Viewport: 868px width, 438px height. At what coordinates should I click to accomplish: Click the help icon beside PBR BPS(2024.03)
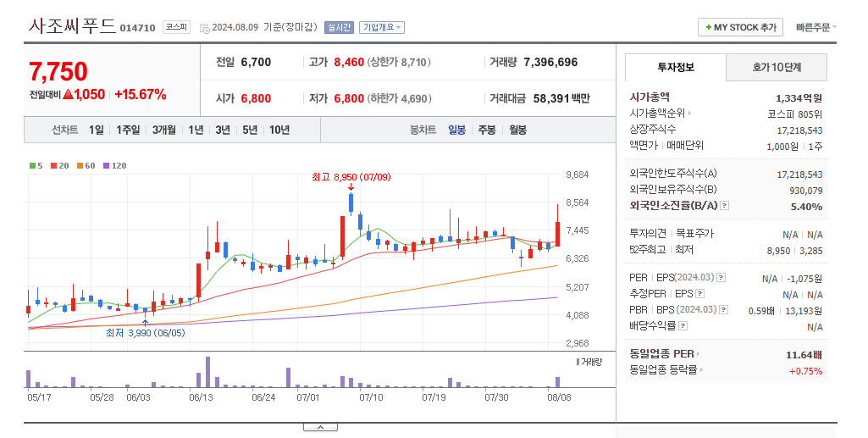point(723,309)
